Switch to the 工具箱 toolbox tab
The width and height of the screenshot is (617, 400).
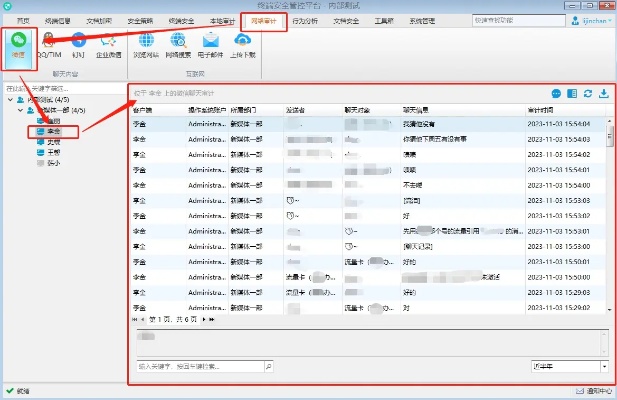point(384,21)
